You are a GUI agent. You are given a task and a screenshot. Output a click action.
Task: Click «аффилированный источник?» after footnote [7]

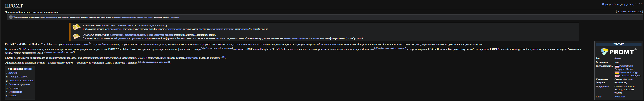point(155,62)
